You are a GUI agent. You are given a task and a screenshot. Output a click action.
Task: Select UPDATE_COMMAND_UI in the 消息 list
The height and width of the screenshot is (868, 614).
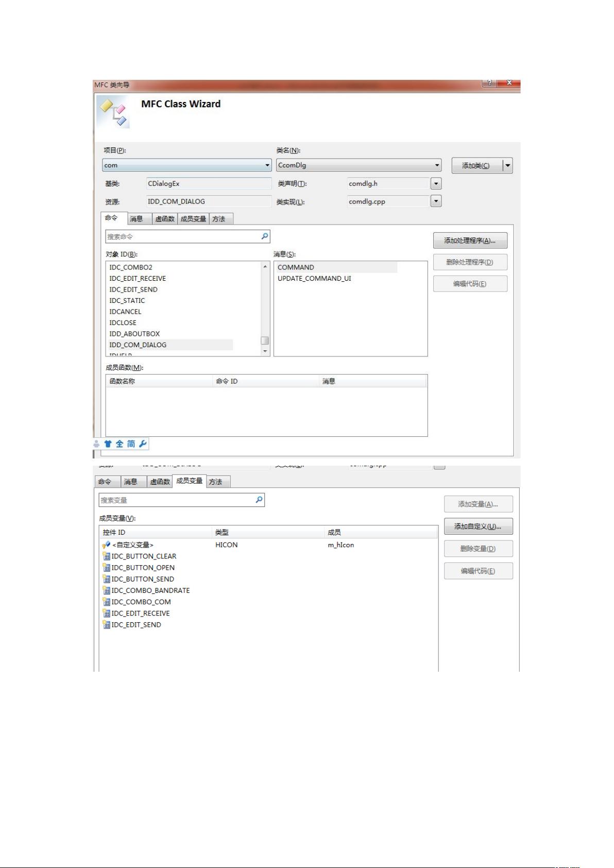click(x=314, y=278)
